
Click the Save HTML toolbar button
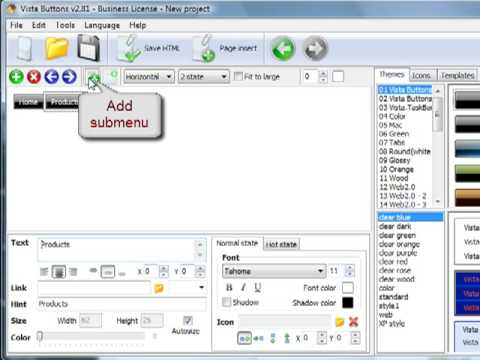tap(148, 49)
